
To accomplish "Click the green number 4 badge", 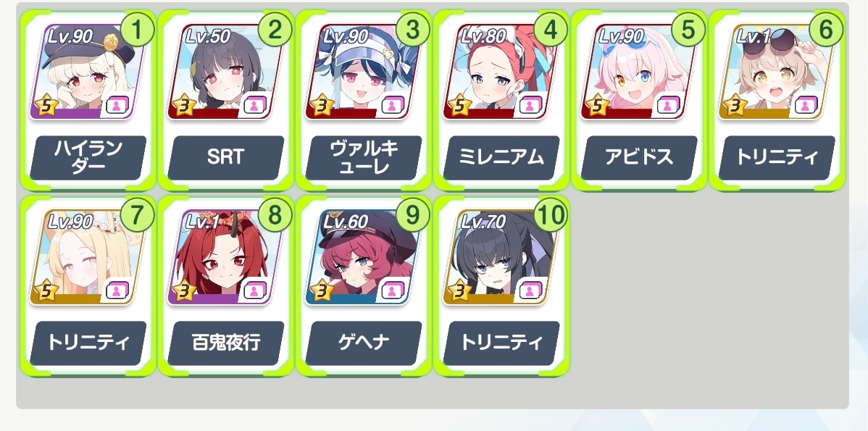I will [x=550, y=30].
